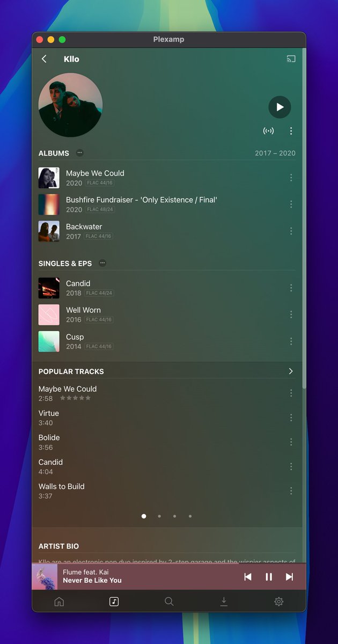Open options for Well Worn EP
The width and height of the screenshot is (338, 644).
[291, 314]
